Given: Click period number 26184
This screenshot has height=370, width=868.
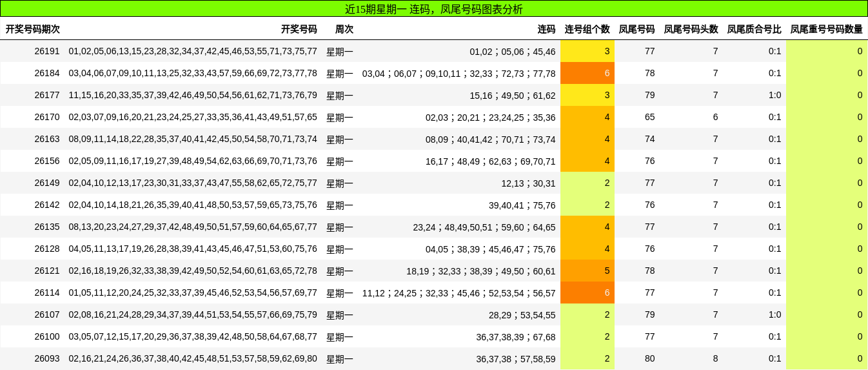Looking at the screenshot, I should coord(47,73).
